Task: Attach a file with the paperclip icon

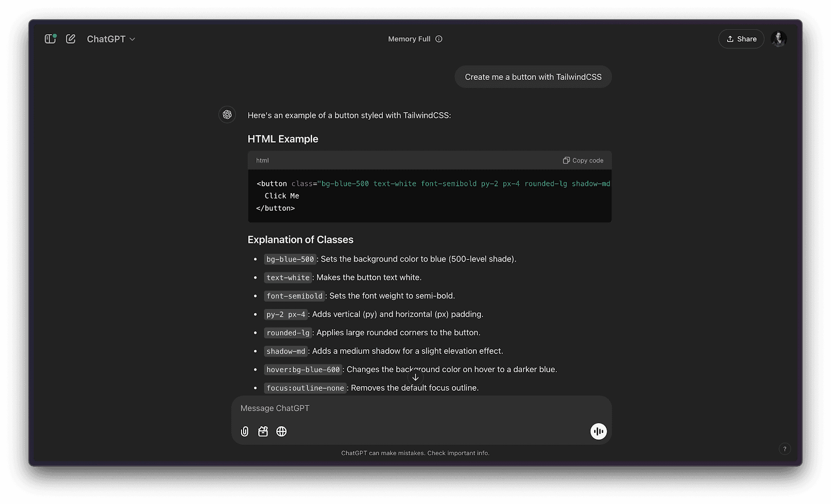Action: tap(245, 431)
